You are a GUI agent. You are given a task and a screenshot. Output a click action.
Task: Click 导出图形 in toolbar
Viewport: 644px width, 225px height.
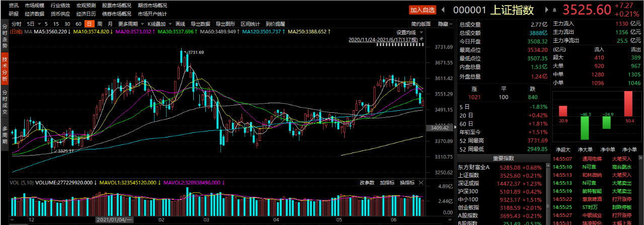tap(225, 24)
